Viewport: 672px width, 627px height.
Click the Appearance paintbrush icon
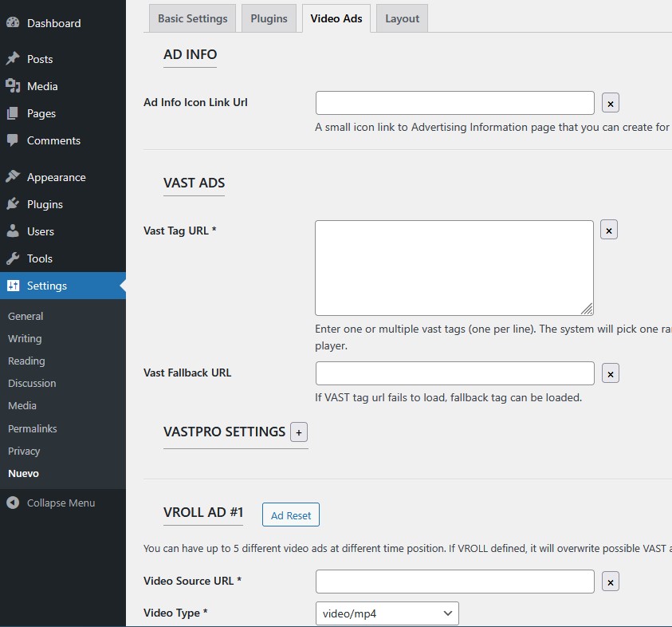[x=13, y=177]
